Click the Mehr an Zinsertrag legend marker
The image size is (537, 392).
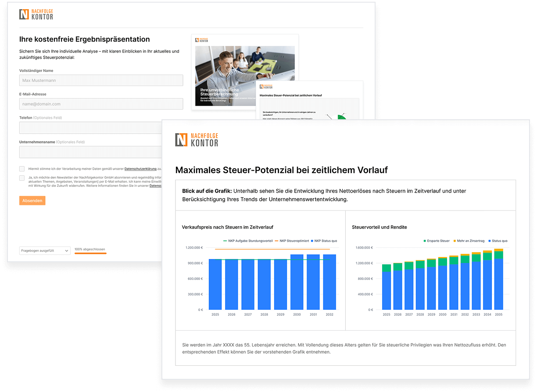455,241
